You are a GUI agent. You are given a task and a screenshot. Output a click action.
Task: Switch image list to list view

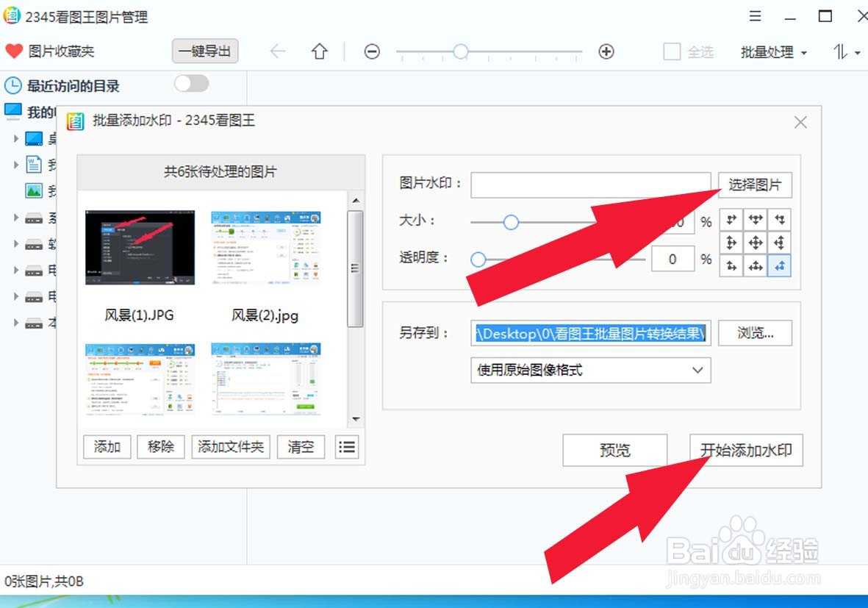coord(346,447)
